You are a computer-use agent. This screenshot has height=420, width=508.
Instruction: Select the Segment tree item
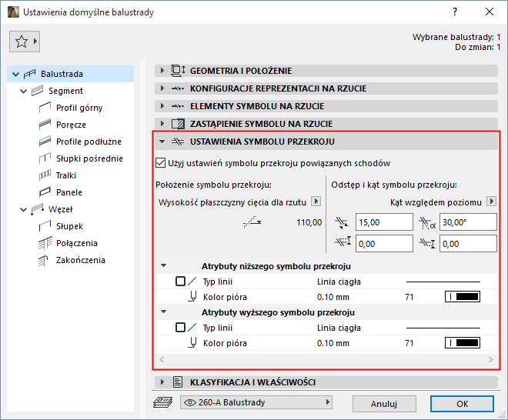point(65,91)
